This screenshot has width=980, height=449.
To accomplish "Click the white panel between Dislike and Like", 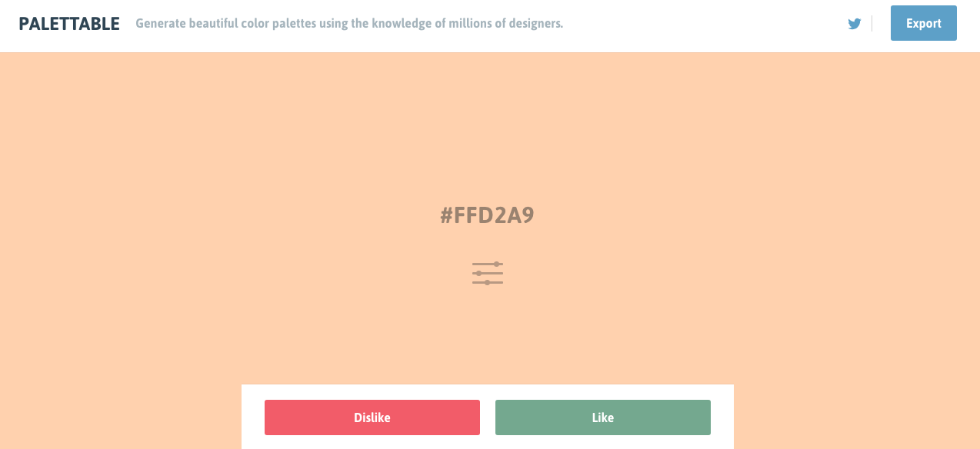I will [488, 417].
